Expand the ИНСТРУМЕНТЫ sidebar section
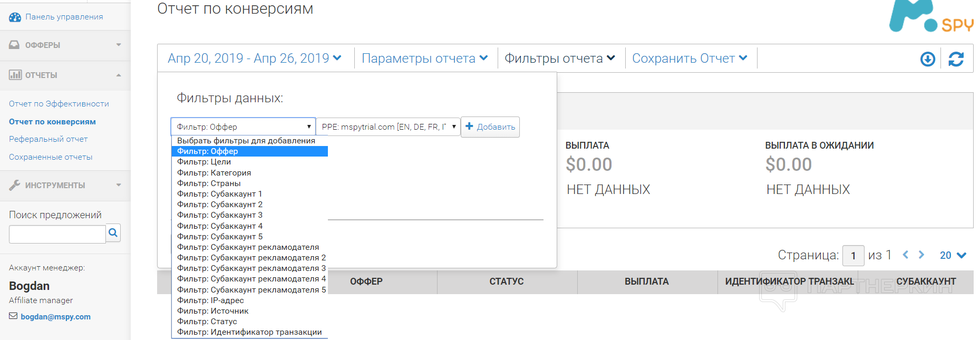Image resolution: width=980 pixels, height=340 pixels. 65,185
